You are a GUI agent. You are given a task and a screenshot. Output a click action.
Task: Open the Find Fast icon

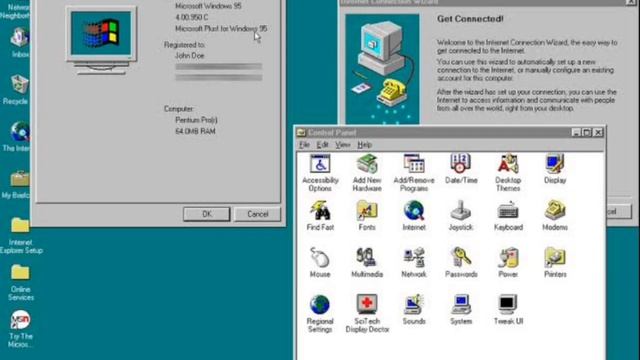pyautogui.click(x=320, y=216)
